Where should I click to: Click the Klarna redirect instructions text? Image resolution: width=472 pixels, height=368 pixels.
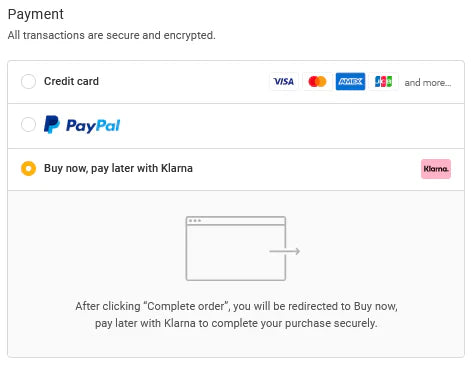(x=236, y=315)
